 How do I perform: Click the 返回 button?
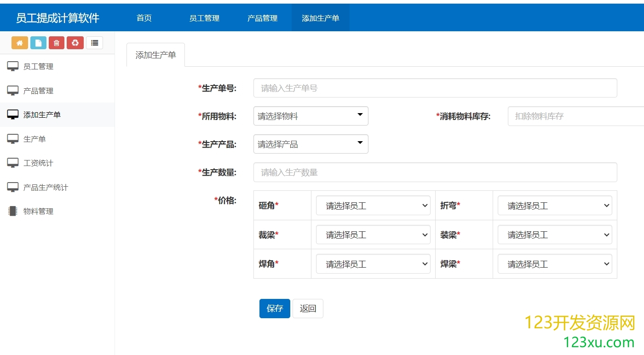[x=308, y=309]
